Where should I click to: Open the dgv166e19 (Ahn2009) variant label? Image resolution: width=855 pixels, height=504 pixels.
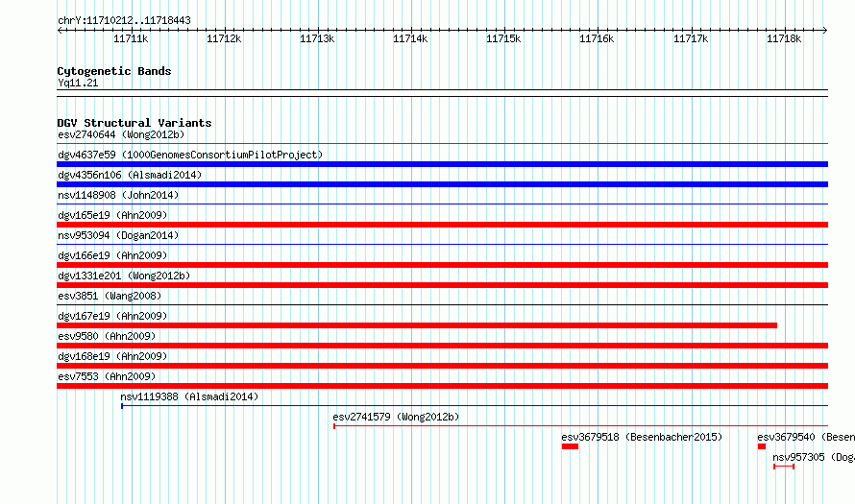point(112,255)
